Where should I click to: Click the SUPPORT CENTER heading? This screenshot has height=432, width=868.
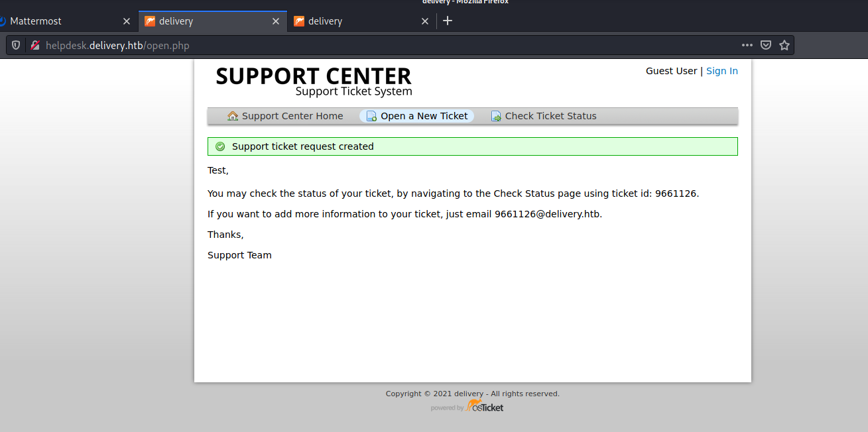click(x=313, y=76)
